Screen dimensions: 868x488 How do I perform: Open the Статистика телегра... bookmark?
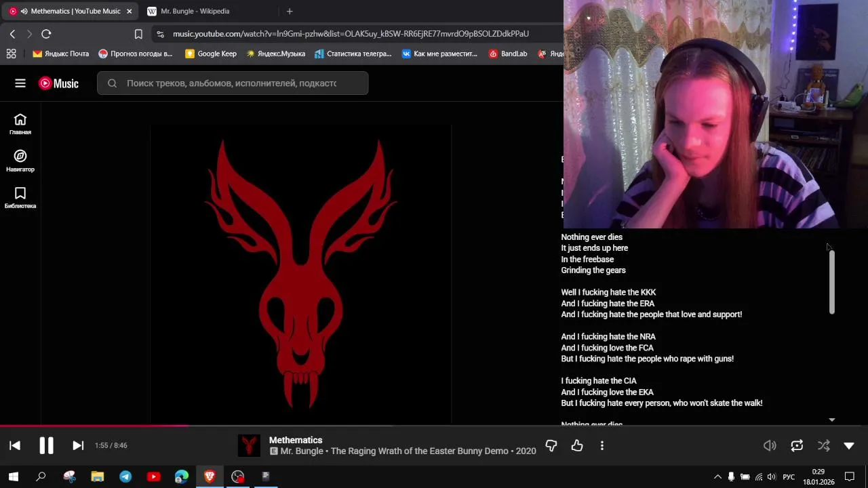click(353, 54)
